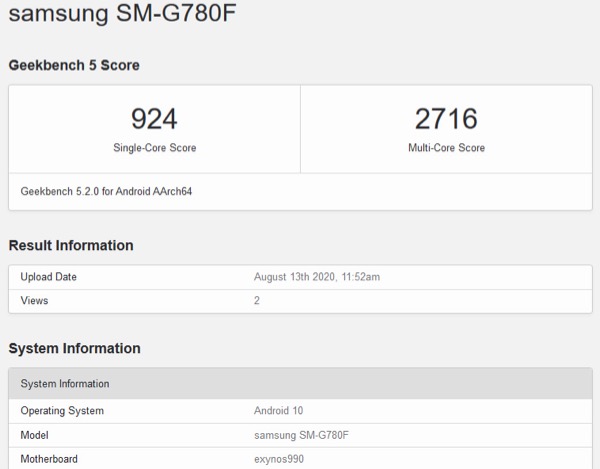Select the August 13th 2020, 11:52am value

(x=317, y=277)
